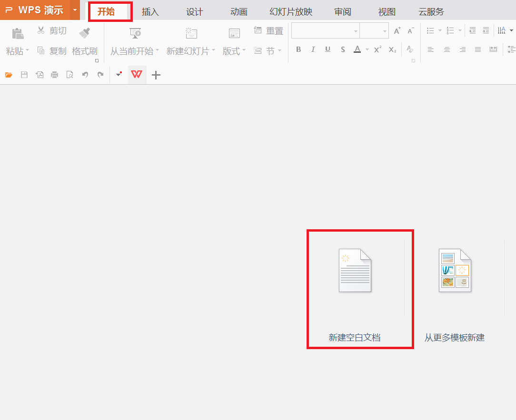Toggle subscript (x₂)
The height and width of the screenshot is (420, 516).
tap(392, 49)
